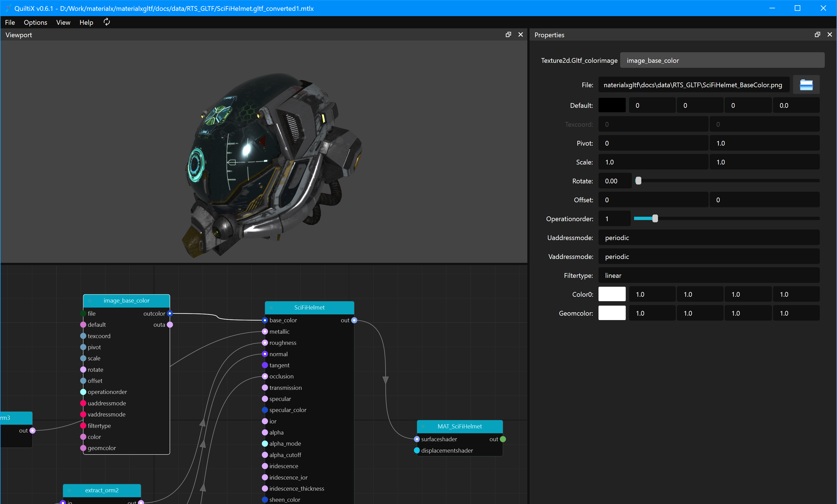Open the File menu
This screenshot has width=837, height=504.
pos(10,23)
